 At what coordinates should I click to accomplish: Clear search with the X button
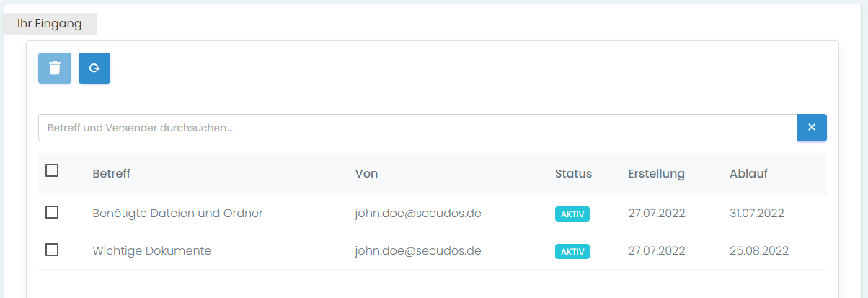click(812, 128)
